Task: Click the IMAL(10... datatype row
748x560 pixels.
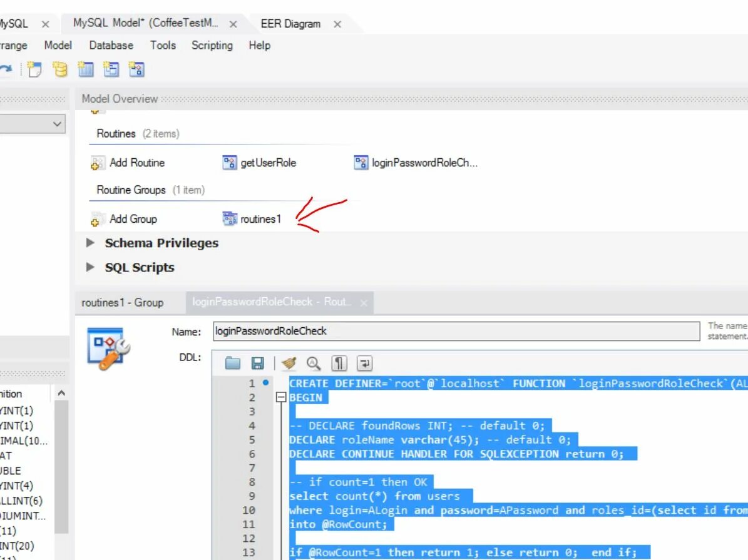Action: click(24, 440)
